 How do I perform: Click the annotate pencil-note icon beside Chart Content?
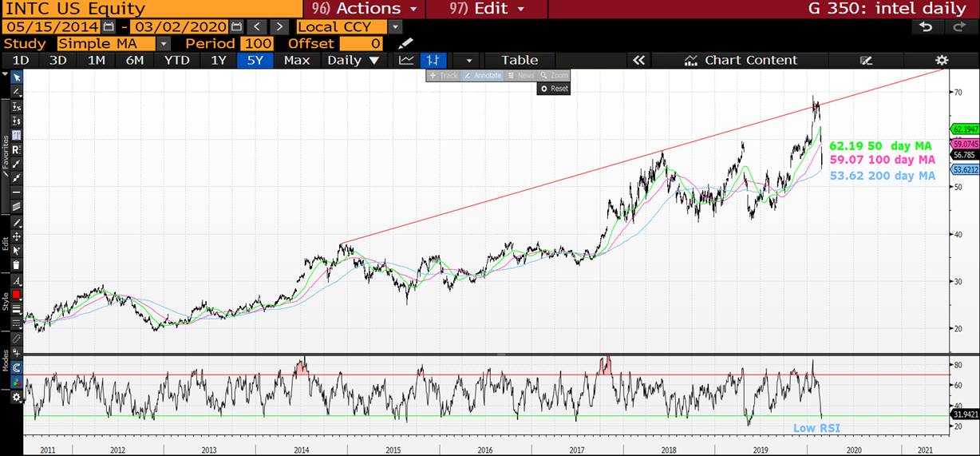(866, 60)
